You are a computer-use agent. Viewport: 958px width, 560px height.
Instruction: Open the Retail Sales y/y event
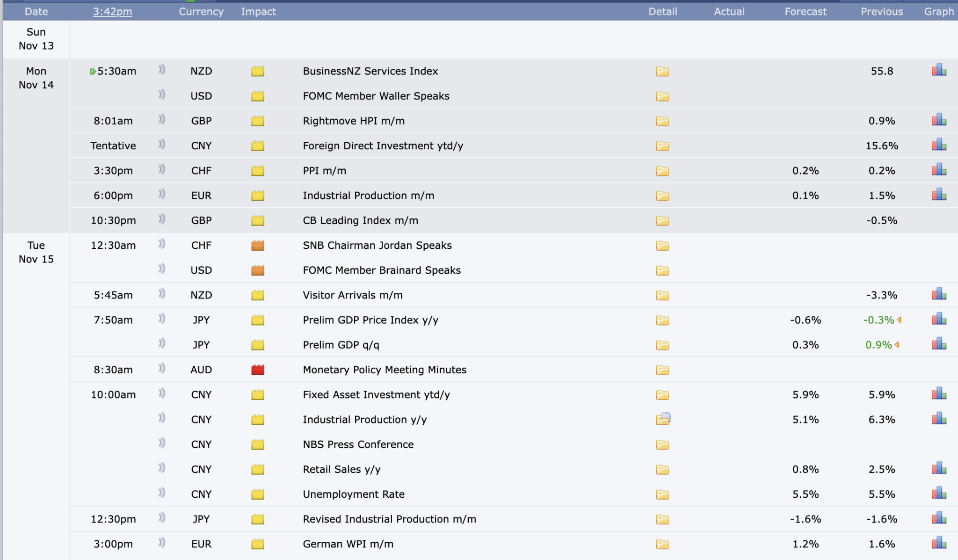coord(341,470)
